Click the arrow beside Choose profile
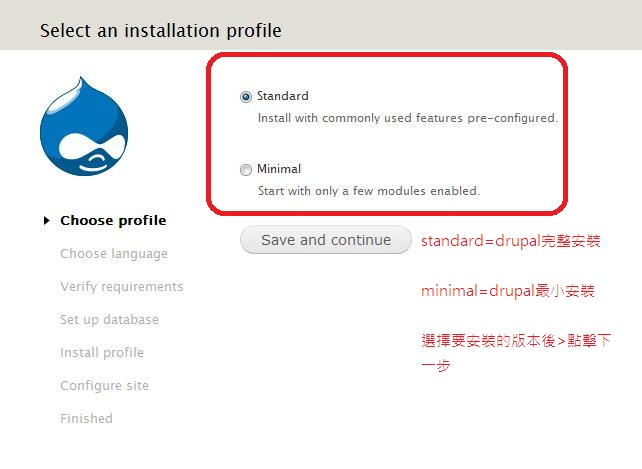 (47, 221)
